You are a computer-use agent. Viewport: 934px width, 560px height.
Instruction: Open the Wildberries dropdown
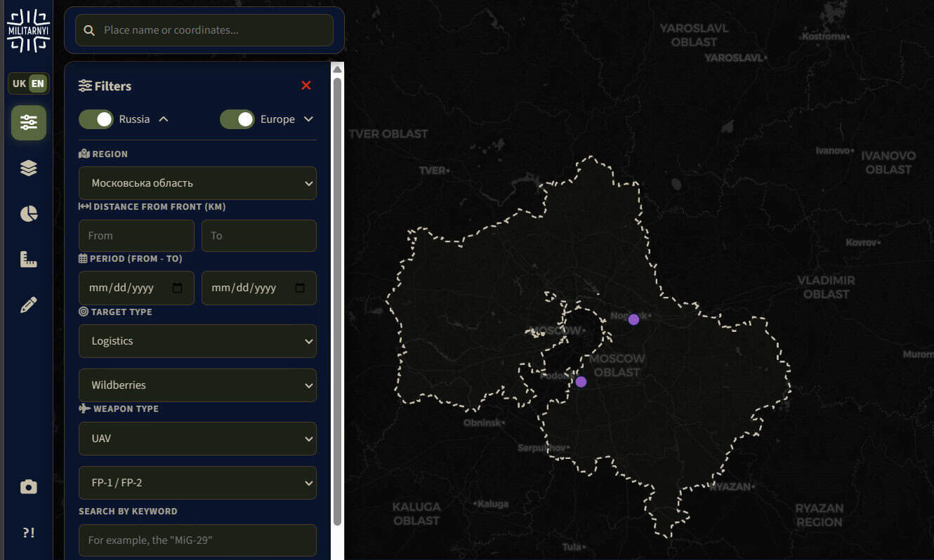[x=197, y=385]
